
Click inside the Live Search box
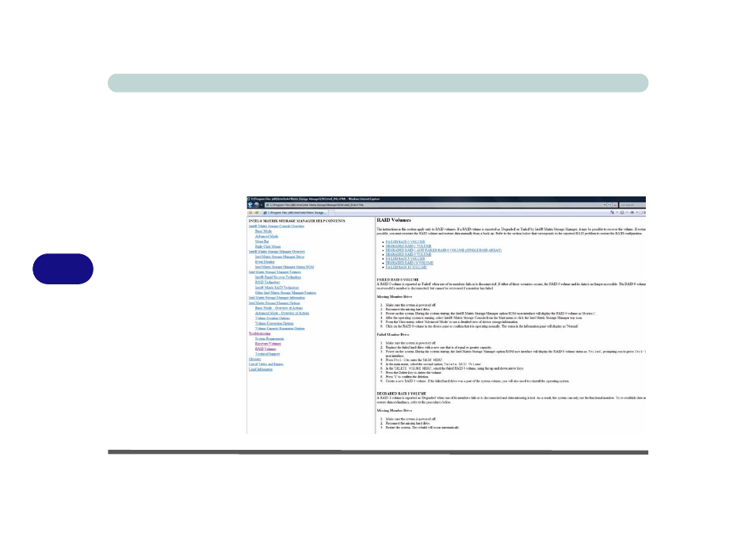click(x=632, y=205)
